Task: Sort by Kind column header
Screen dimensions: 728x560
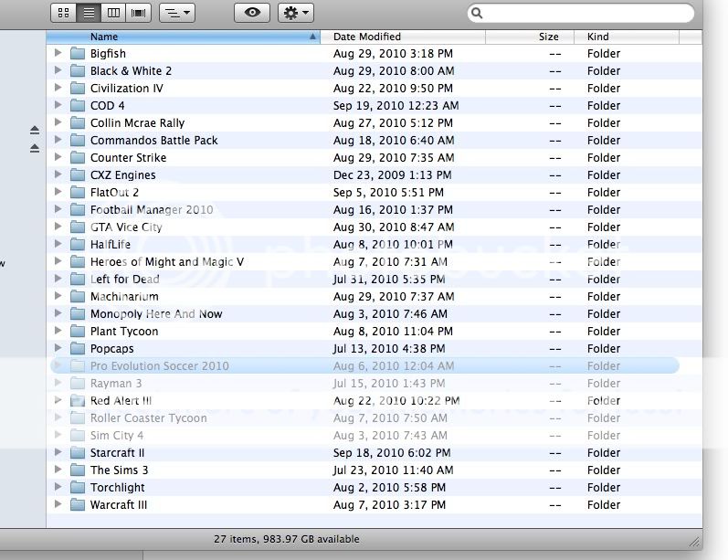Action: coord(627,37)
